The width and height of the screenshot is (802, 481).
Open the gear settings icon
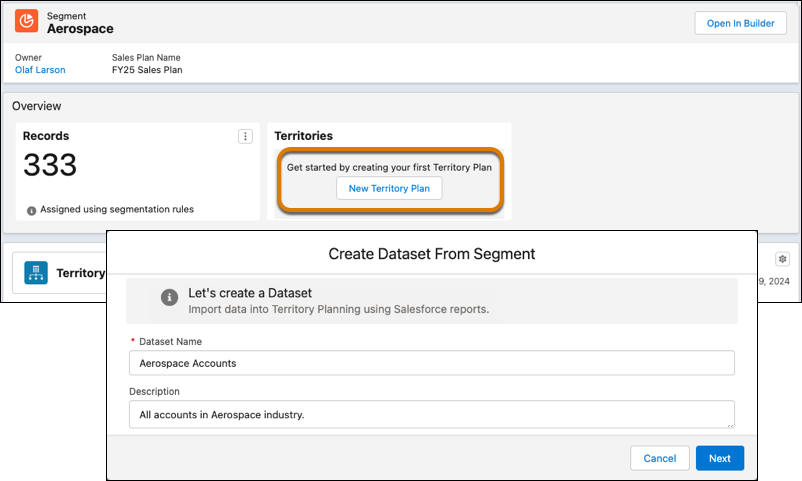point(782,258)
